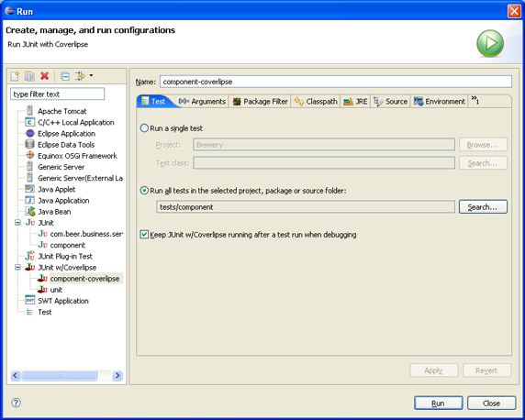Switch to the Package Filter tab
Viewport: 525px width, 420px height.
tap(260, 102)
